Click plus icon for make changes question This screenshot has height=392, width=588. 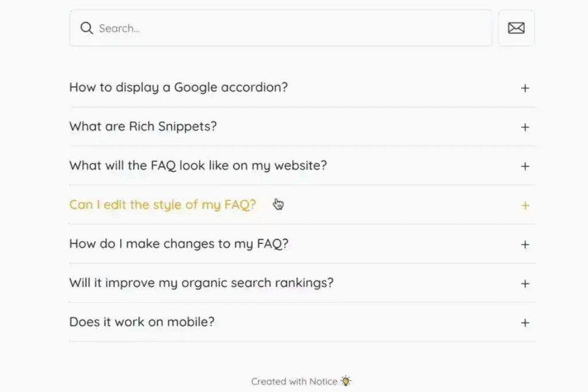pos(525,244)
